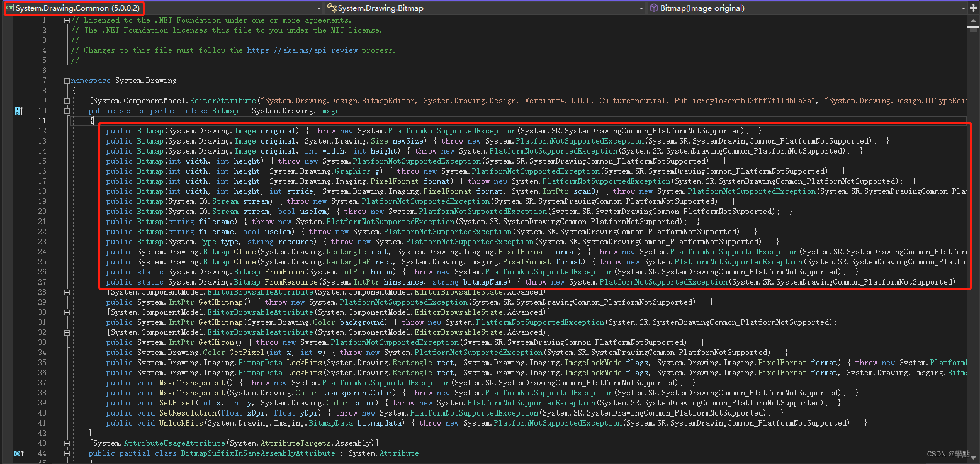
Task: Click the inheritance margin icon on line 10
Action: click(18, 111)
